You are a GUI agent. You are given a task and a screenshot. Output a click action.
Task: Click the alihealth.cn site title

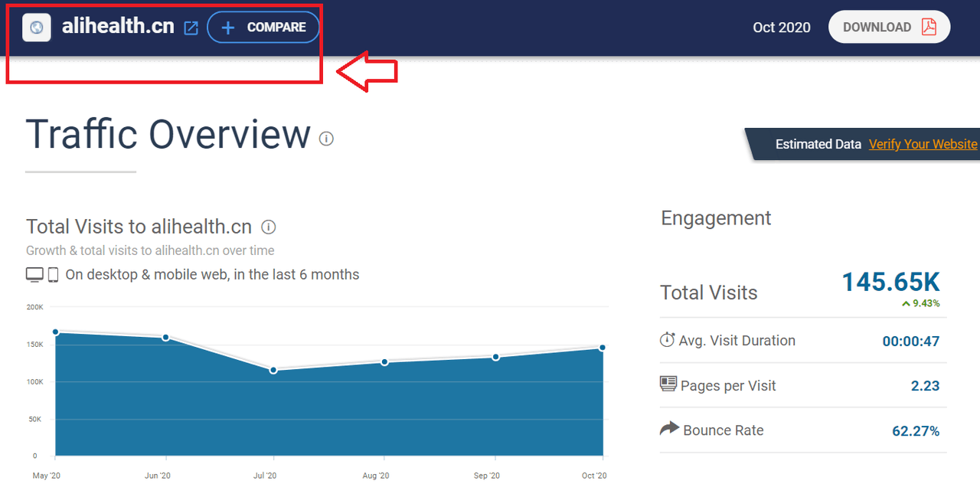[x=118, y=27]
